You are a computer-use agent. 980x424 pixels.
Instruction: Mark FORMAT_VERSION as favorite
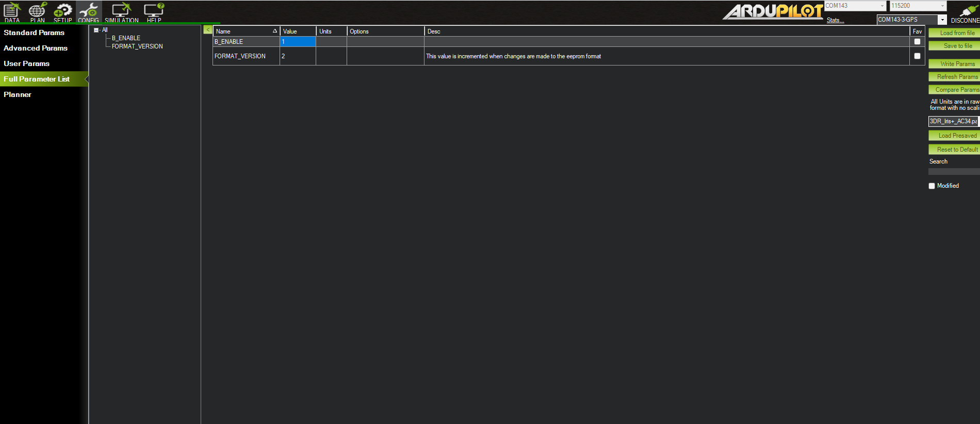(917, 56)
